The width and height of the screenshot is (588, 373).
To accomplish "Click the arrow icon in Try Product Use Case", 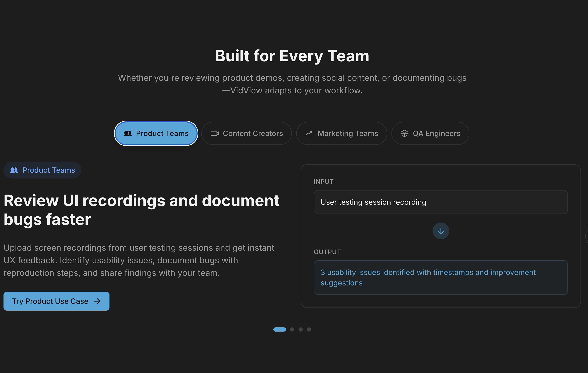I will tap(97, 301).
